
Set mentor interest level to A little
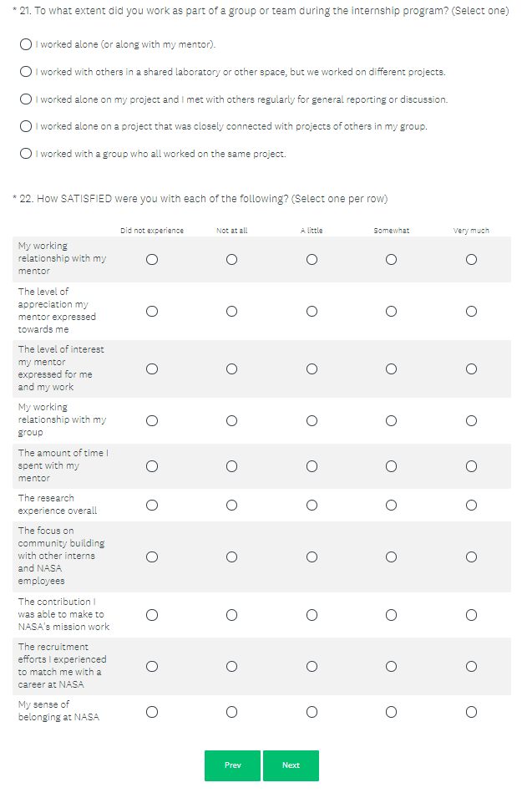[312, 369]
